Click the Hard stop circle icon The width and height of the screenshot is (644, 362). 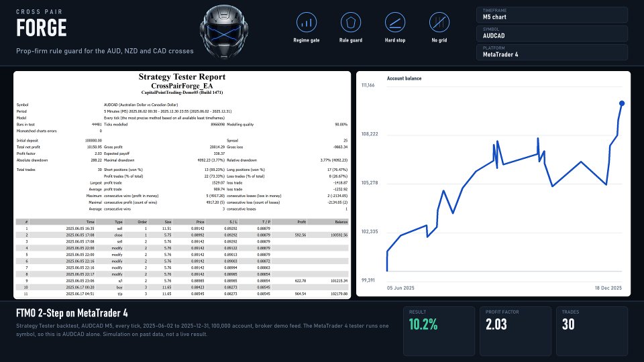tap(395, 22)
